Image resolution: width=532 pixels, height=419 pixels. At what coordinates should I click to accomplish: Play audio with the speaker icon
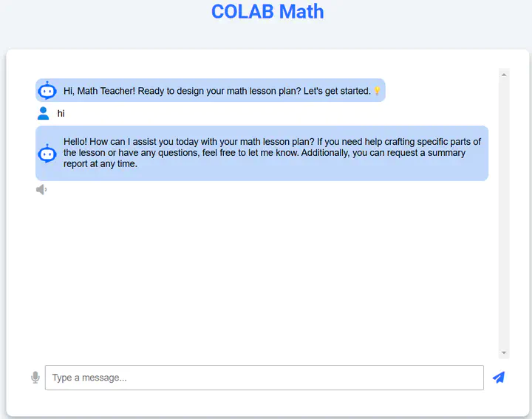(41, 190)
